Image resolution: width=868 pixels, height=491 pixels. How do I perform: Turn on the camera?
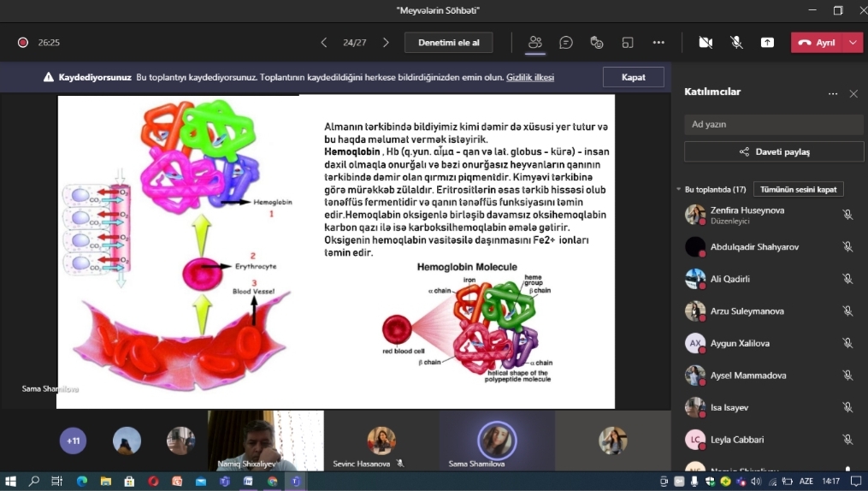706,42
